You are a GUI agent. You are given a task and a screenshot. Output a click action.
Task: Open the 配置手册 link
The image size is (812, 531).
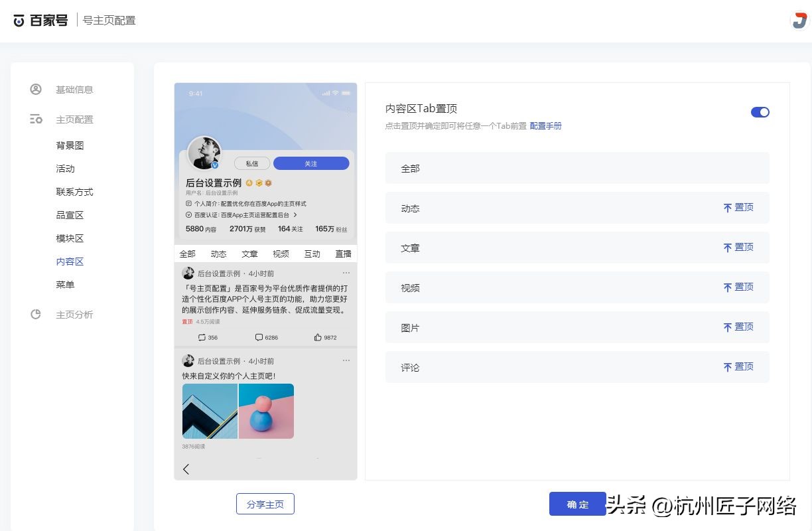tap(545, 125)
